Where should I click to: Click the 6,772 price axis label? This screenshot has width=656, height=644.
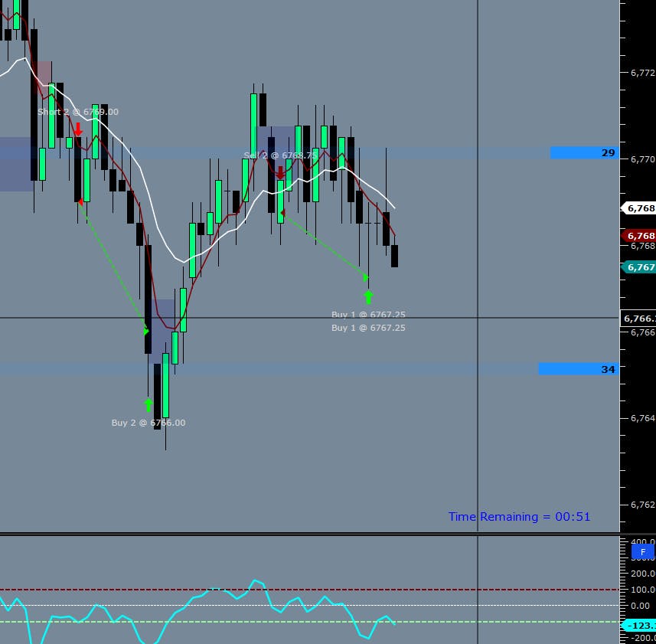click(x=643, y=73)
